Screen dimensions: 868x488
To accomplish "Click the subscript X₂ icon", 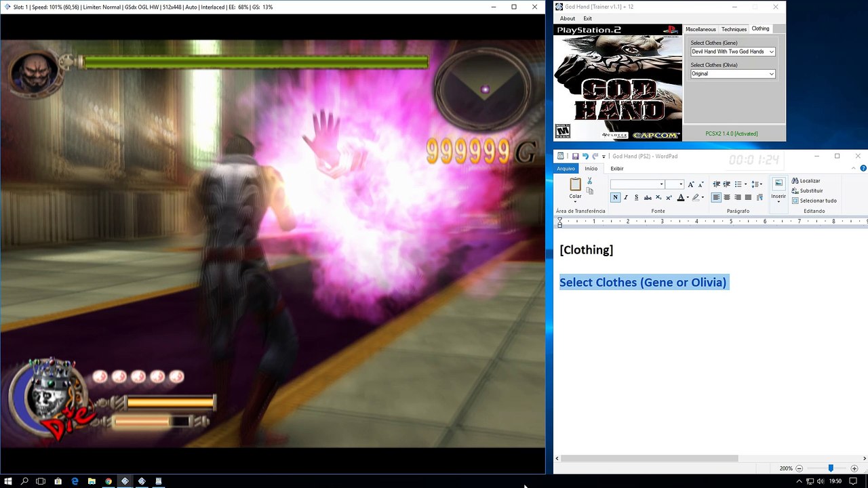I will (658, 197).
